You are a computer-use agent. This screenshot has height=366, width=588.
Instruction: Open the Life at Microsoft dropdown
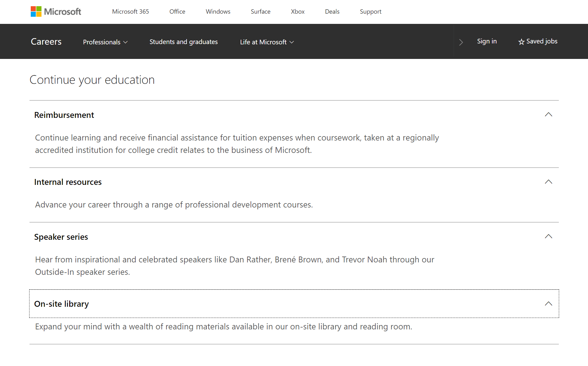267,42
